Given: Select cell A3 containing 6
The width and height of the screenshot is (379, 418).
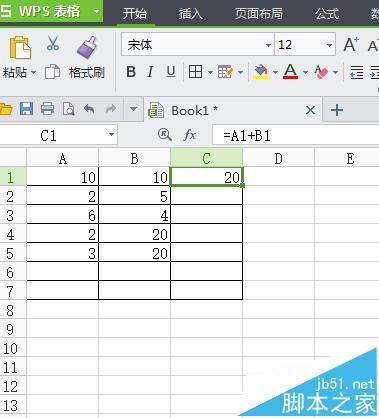Looking at the screenshot, I should point(63,215).
